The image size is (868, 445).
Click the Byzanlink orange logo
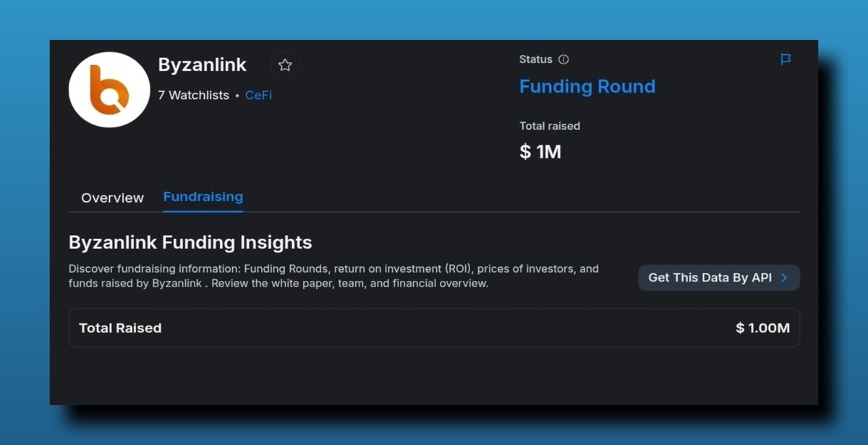pos(109,90)
